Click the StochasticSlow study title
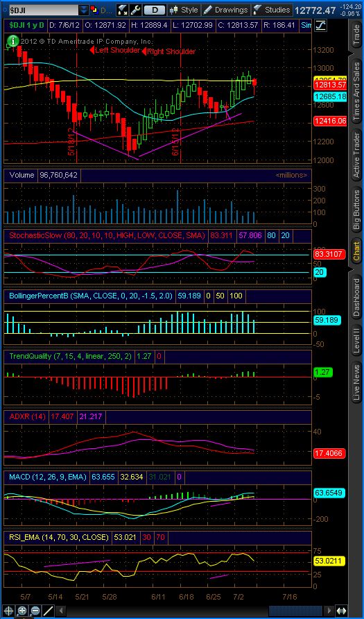Screen dimensions: 364x619 pyautogui.click(x=107, y=235)
